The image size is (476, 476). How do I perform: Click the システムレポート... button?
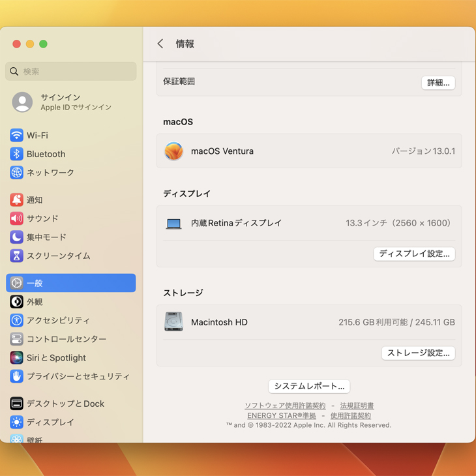point(309,386)
